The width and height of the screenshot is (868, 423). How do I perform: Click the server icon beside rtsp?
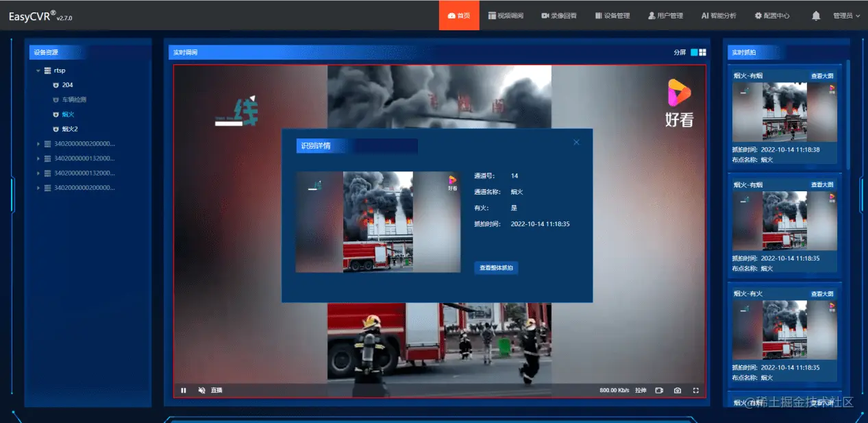click(47, 71)
